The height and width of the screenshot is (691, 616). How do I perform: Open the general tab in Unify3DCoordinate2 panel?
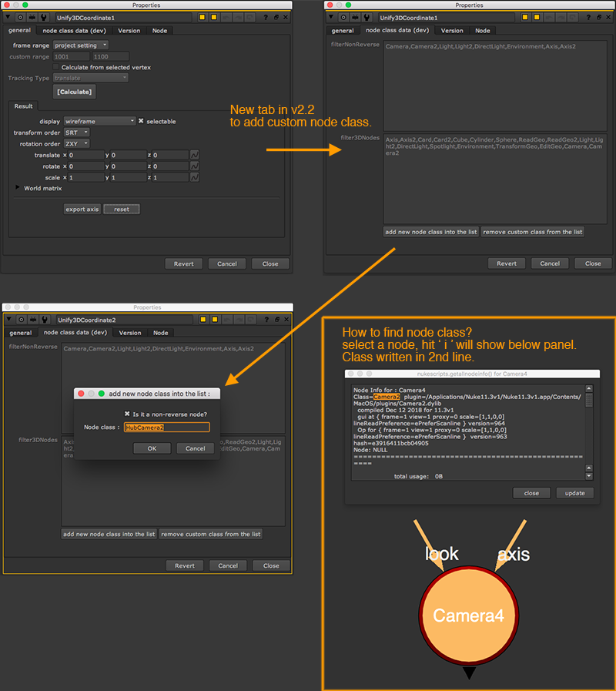[21, 333]
